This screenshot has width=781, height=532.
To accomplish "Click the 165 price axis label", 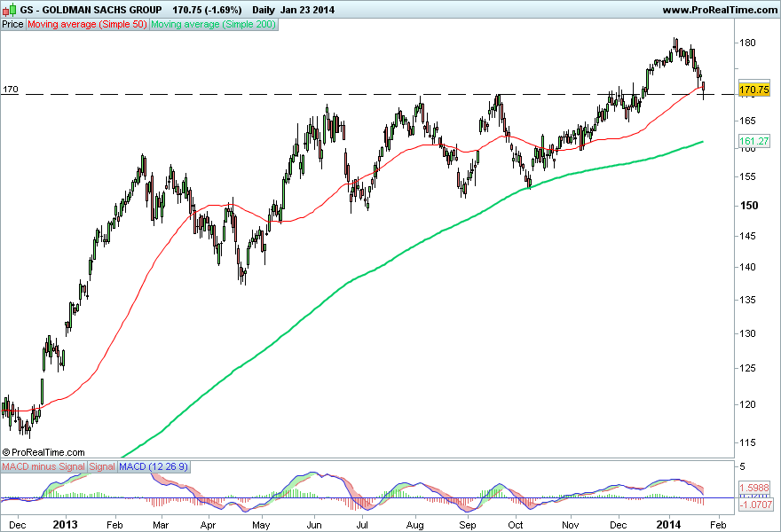I will [x=747, y=121].
